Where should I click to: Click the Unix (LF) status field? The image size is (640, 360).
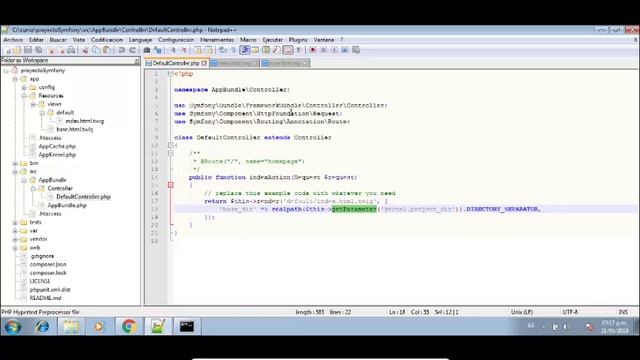[x=522, y=312]
